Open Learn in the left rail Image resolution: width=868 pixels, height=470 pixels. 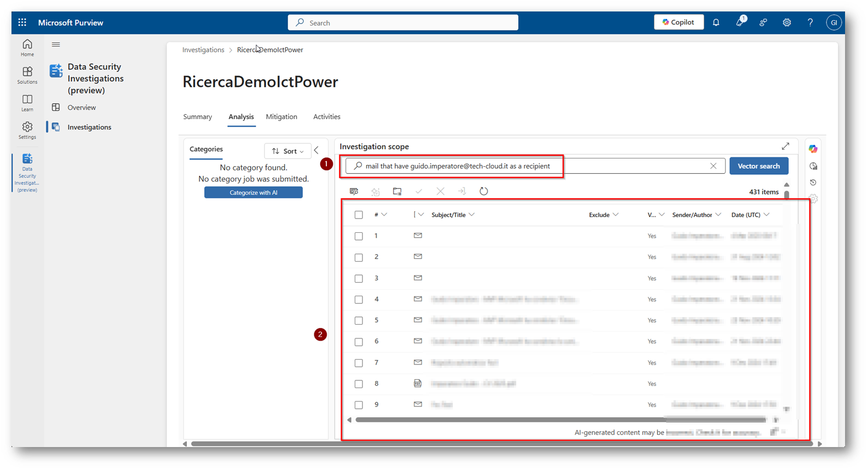click(27, 103)
